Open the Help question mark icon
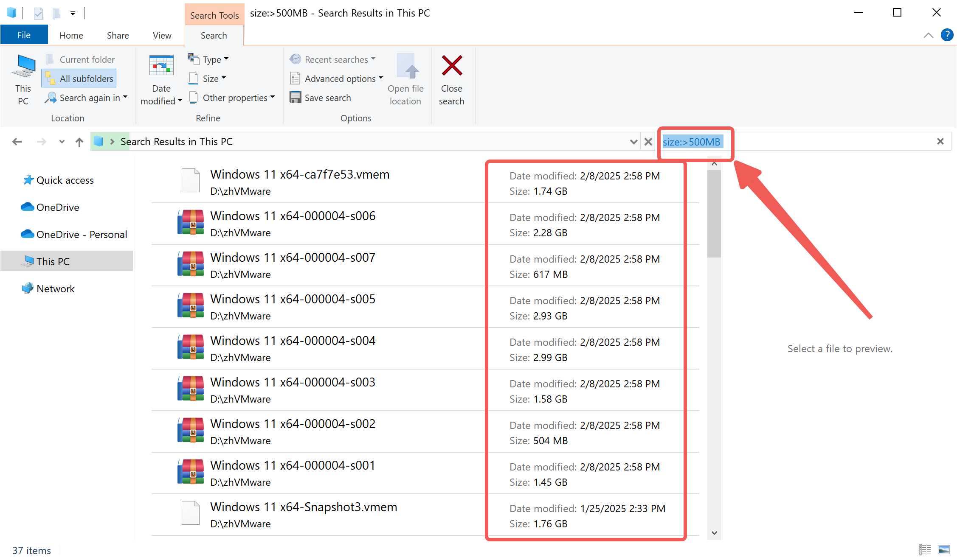Viewport: 957px width, 560px height. click(x=947, y=35)
